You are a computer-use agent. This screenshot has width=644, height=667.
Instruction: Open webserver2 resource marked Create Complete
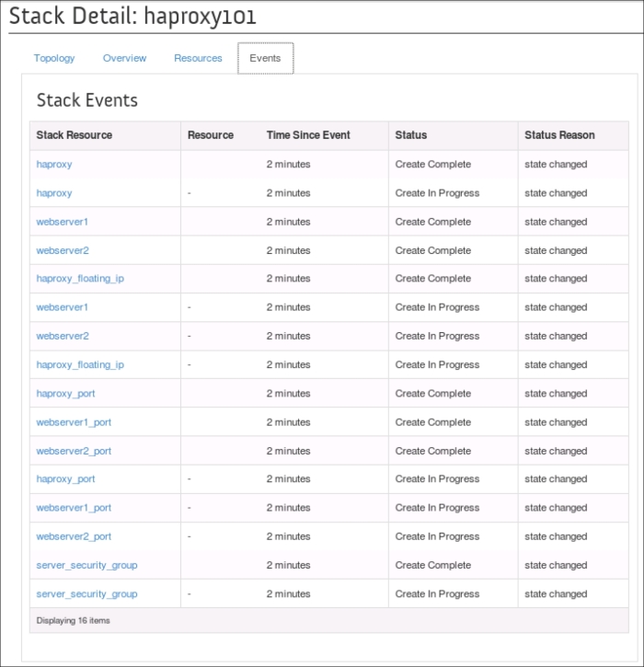pos(63,250)
